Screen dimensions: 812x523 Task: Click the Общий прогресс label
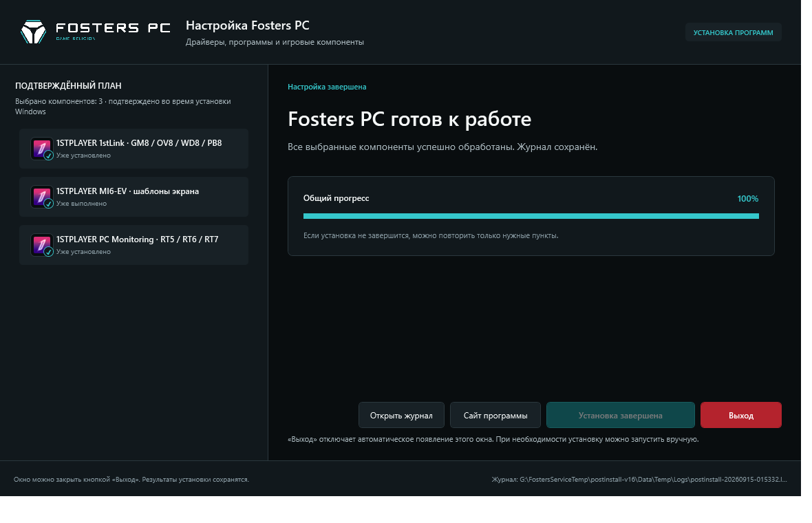tap(336, 198)
